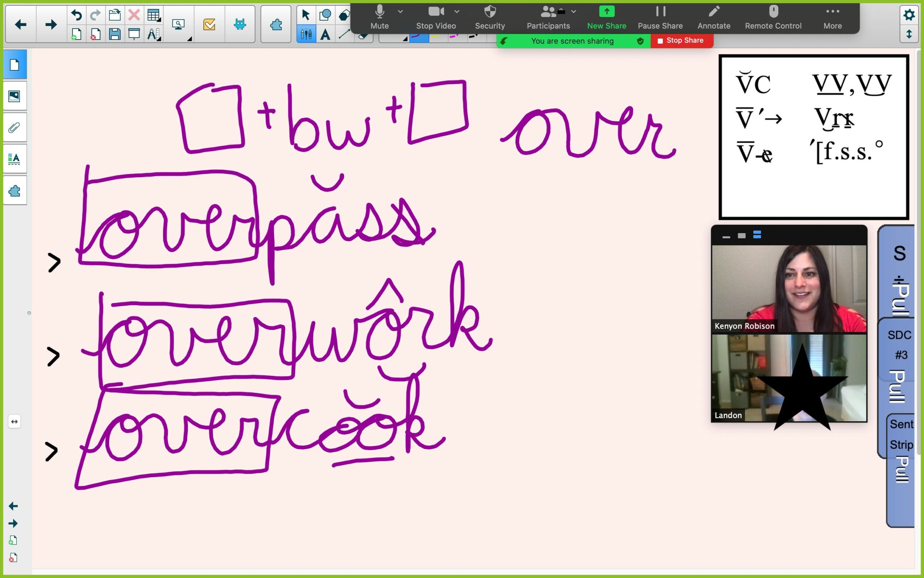Expand the video options arrow beside Stop Video
Image resolution: width=924 pixels, height=578 pixels.
[x=457, y=12]
